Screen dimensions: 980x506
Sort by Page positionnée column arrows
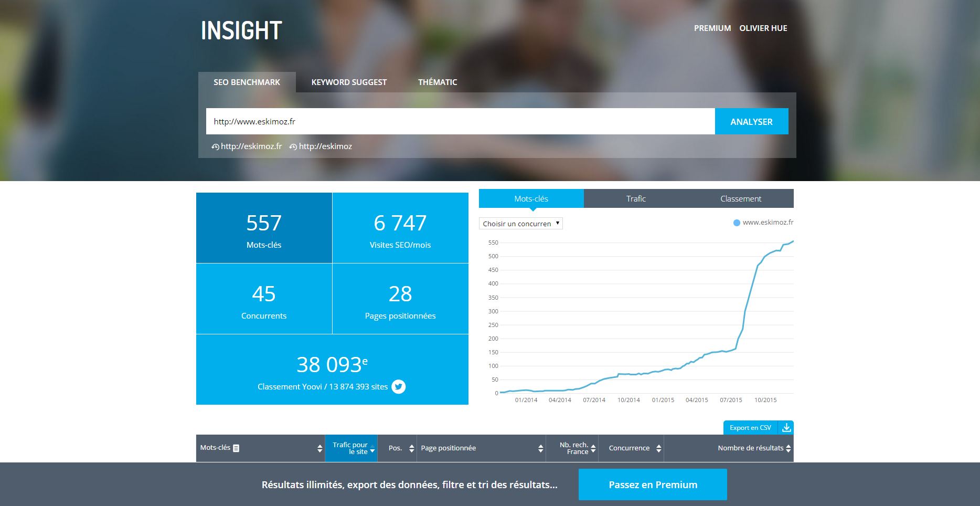[x=540, y=448]
